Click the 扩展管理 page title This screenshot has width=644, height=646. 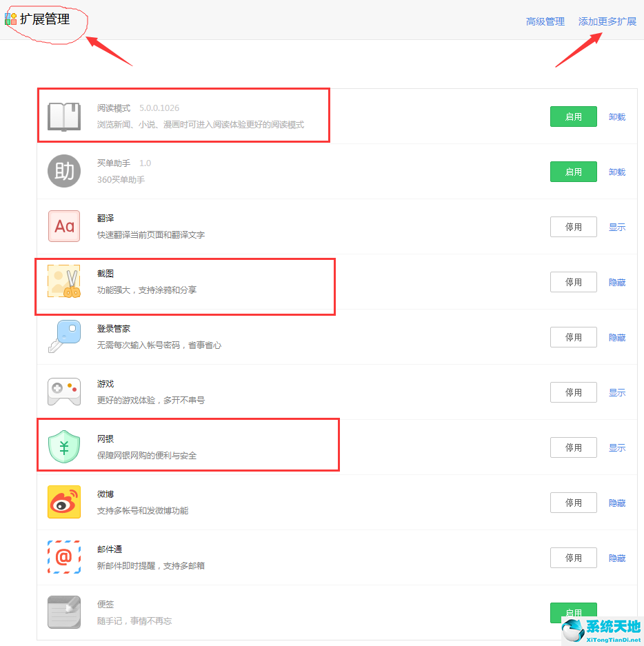(45, 19)
